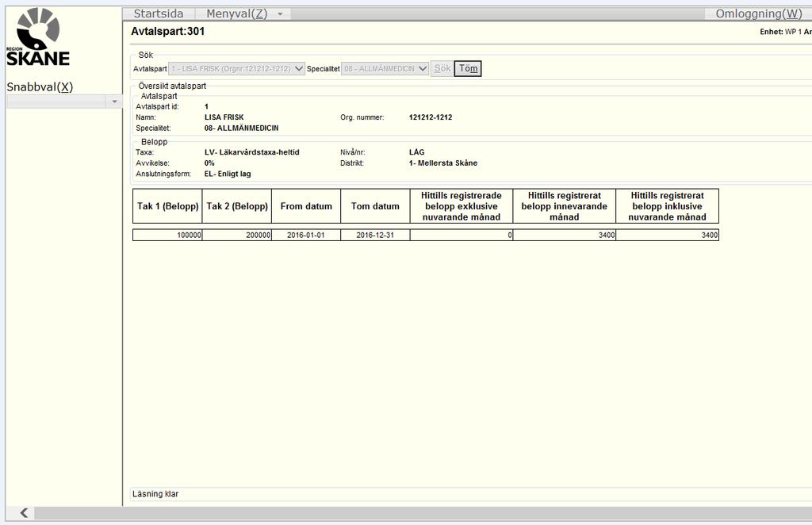The width and height of the screenshot is (812, 525).
Task: Open the Avtalspart combo box
Action: (x=236, y=68)
